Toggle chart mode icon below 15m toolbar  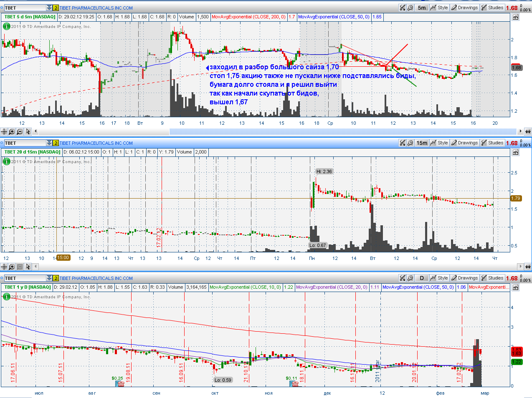point(515,152)
